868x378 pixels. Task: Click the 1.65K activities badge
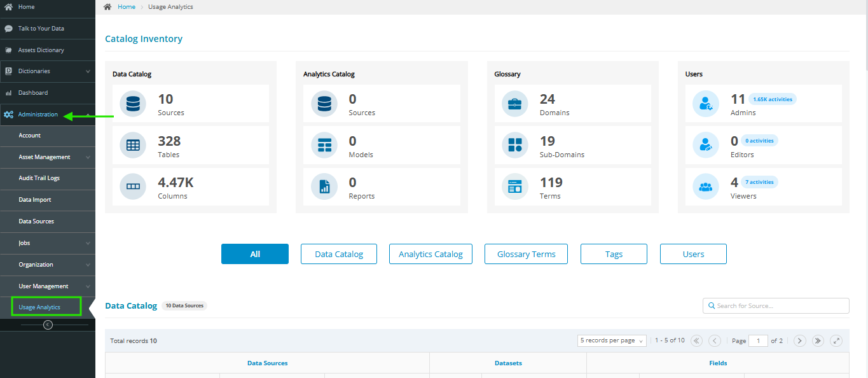(772, 99)
